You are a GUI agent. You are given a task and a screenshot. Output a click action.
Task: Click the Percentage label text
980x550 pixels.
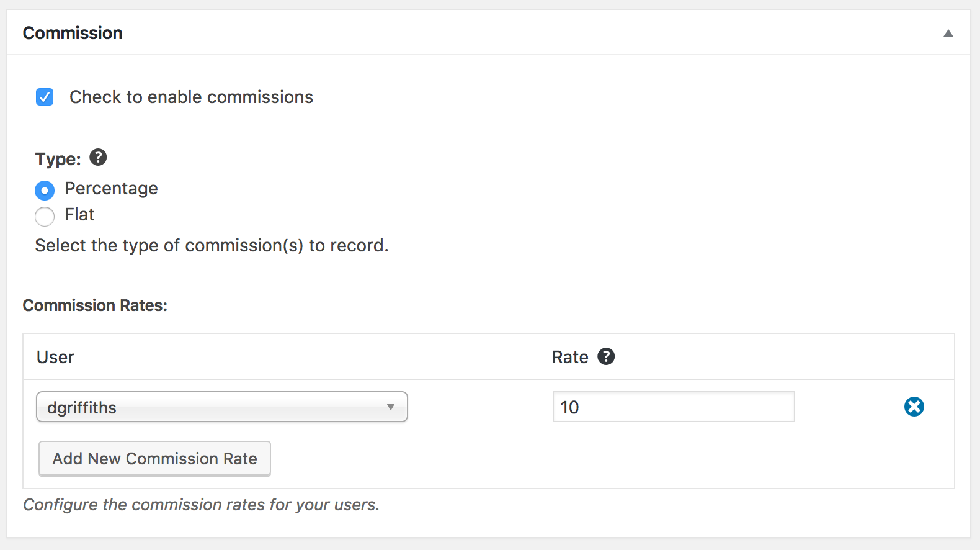click(111, 189)
